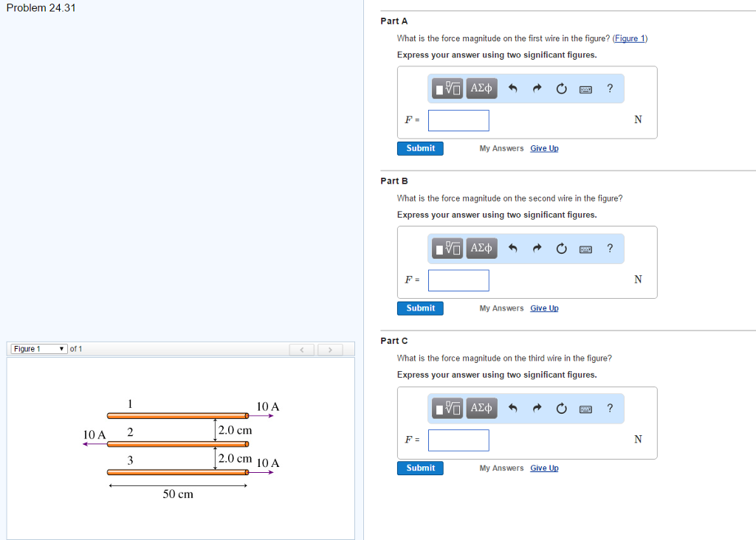Image resolution: width=756 pixels, height=540 pixels.
Task: Undo entry in Part A equation toolbar
Action: [512, 88]
